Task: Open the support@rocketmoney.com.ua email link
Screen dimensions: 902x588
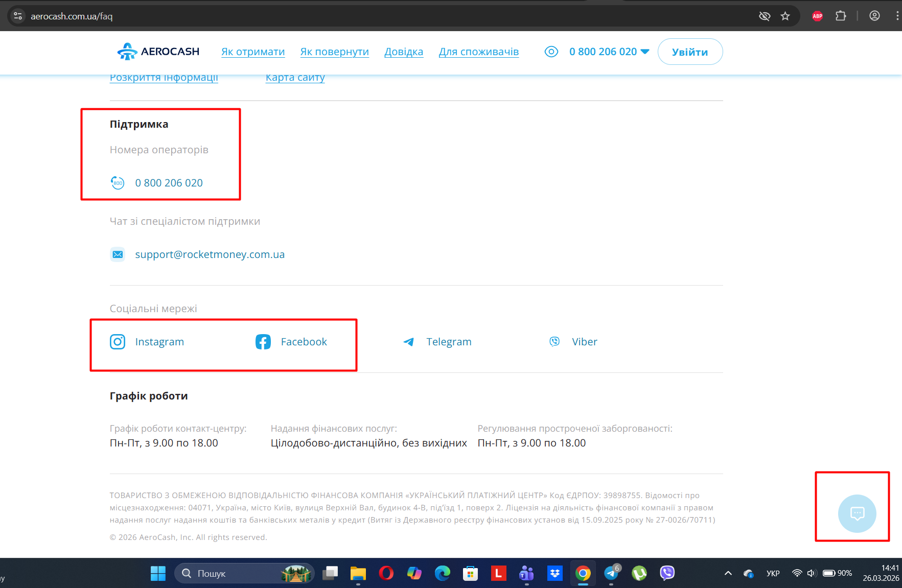Action: (x=210, y=254)
